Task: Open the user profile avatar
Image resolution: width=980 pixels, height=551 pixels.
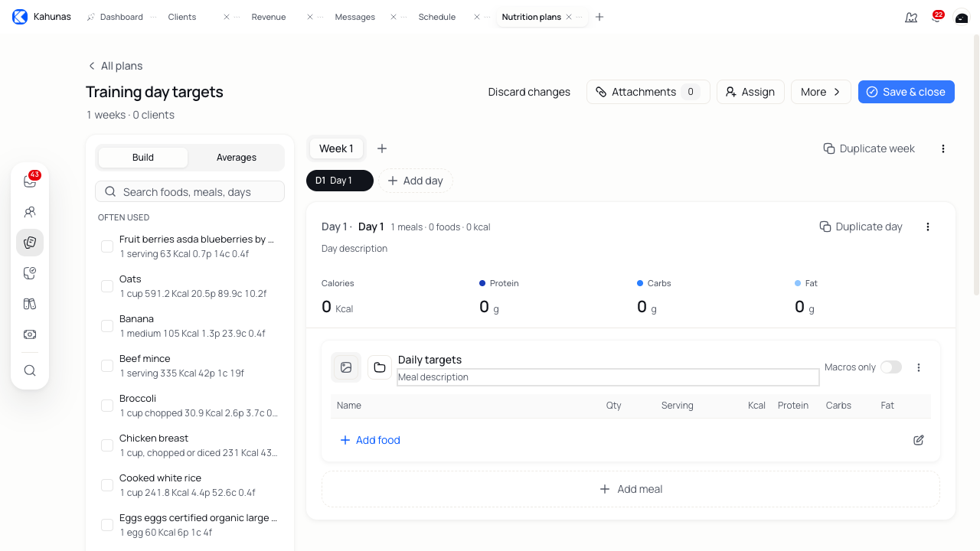Action: (x=962, y=17)
